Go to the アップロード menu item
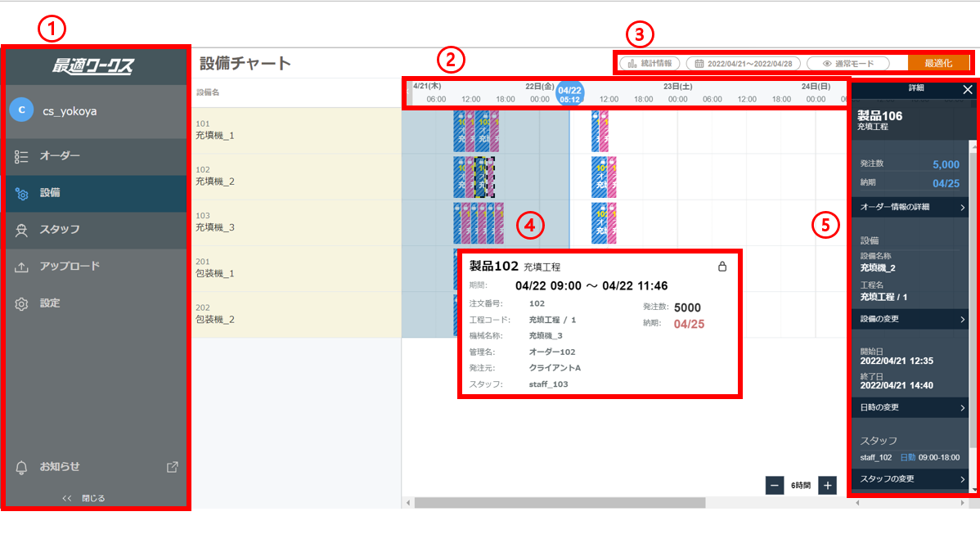Screen dimensions: 980x552 coord(96,267)
